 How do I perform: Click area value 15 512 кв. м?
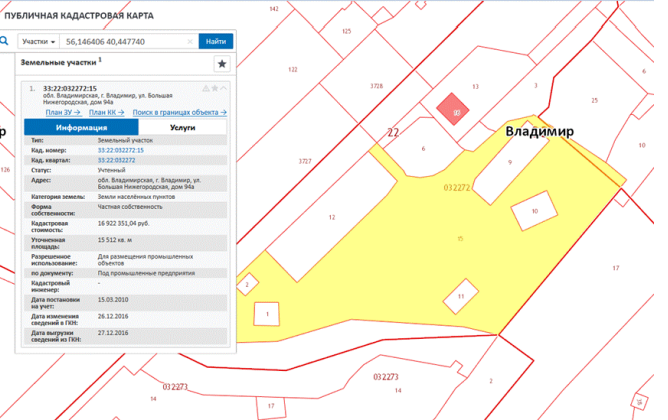pos(115,240)
